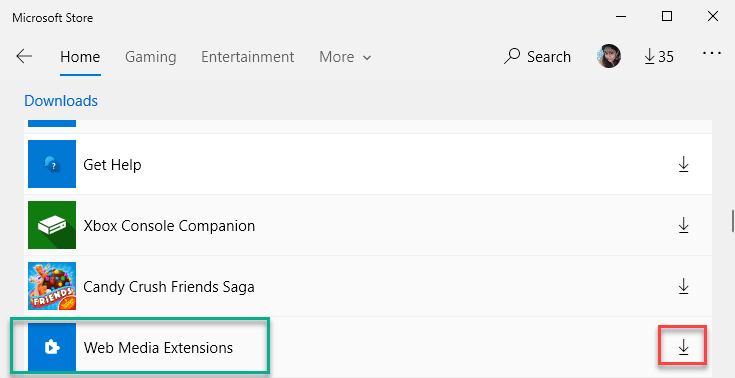Maximize the Microsoft Store window
The height and width of the screenshot is (378, 735).
coord(667,16)
